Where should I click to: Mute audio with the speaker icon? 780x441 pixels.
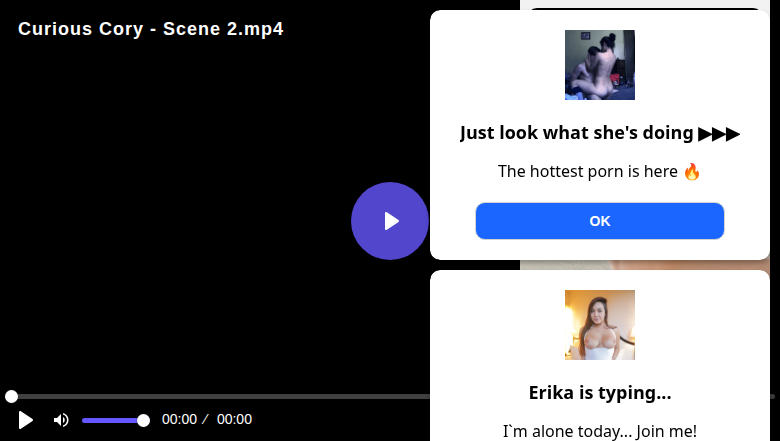pos(61,420)
